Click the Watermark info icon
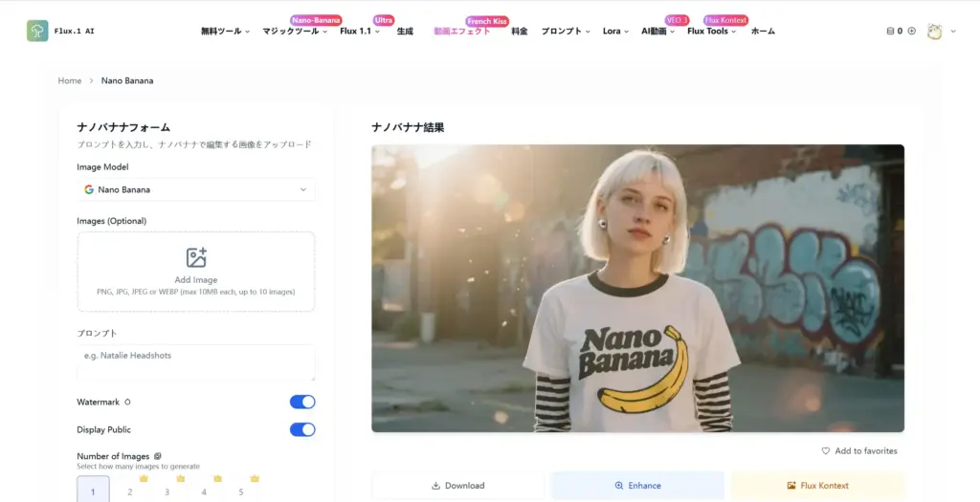Screen dimensions: 980x502 tap(127, 403)
